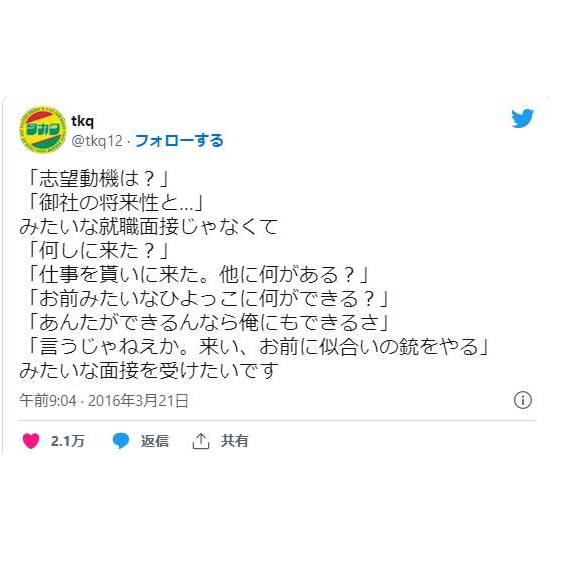Click the Twitter bird logo
Screen dimensions: 567x578
(522, 118)
